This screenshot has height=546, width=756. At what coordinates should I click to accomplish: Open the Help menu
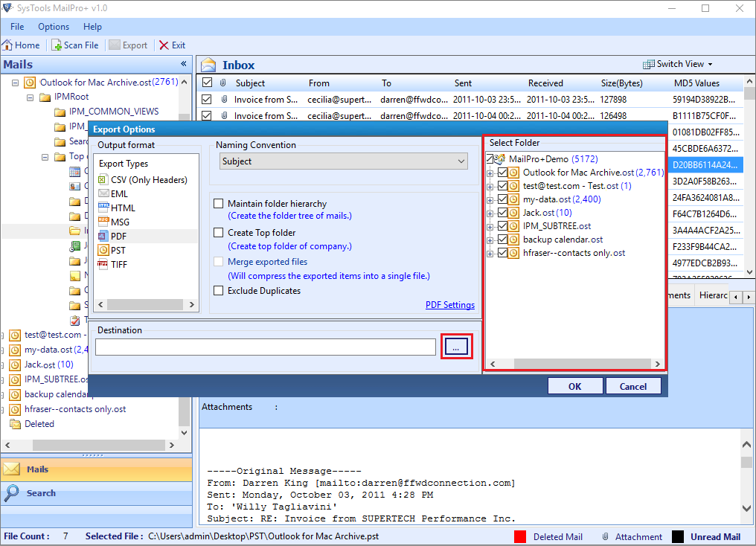[92, 27]
